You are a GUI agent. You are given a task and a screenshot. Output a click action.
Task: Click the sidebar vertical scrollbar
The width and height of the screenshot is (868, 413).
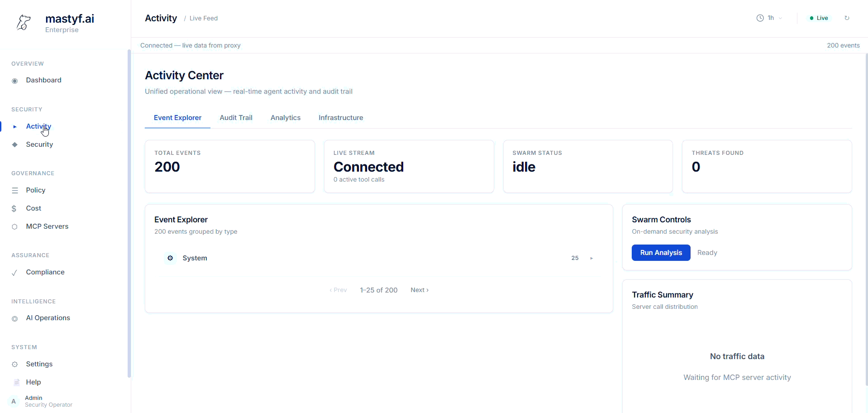pyautogui.click(x=129, y=213)
